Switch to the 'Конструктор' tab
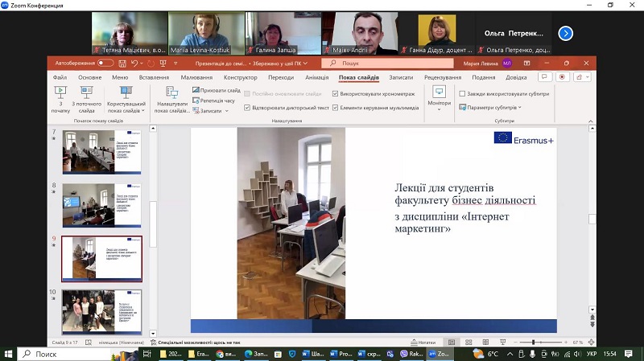 [x=240, y=77]
